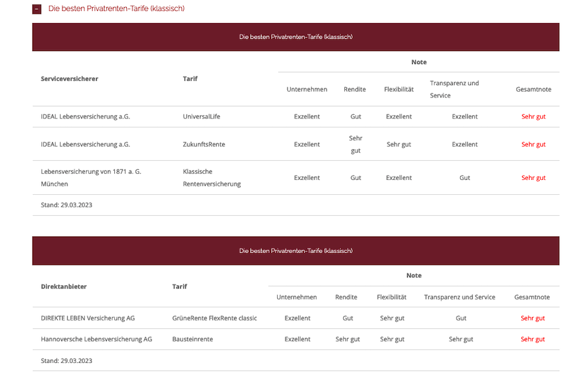Select Unternehmen grade 'Exzellent' in Klassische Rentenversicherung row
588x376 pixels.
pyautogui.click(x=307, y=178)
